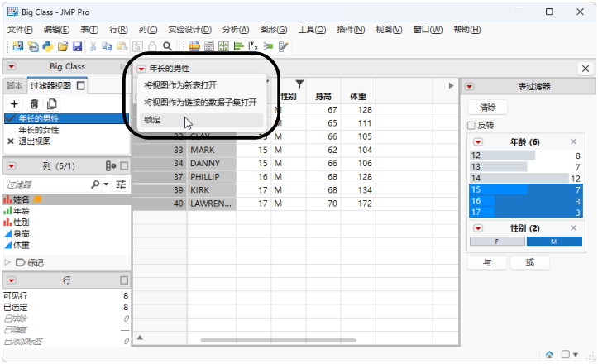Add a new filter view with plus icon

[15, 103]
